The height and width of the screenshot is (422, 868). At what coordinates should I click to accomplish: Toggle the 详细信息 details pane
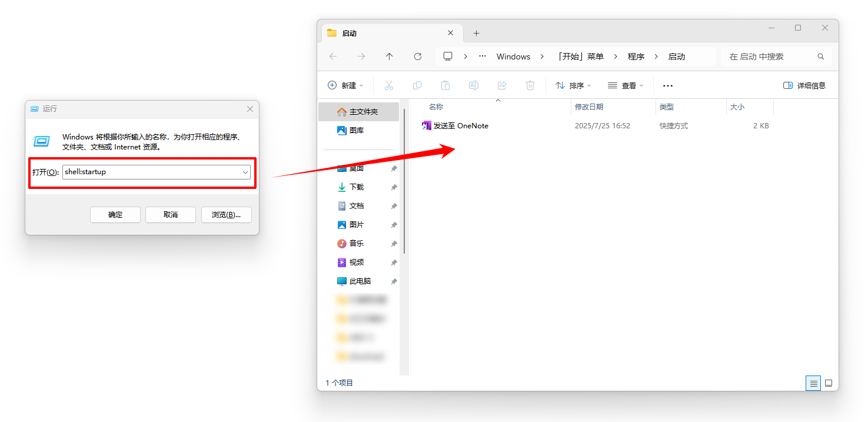tap(804, 85)
